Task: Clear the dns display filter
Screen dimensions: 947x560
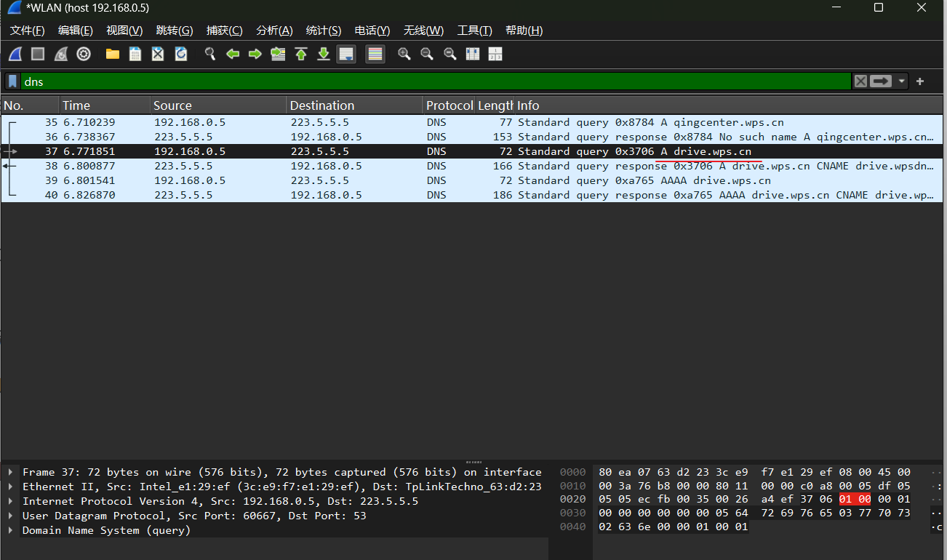Action: 860,81
